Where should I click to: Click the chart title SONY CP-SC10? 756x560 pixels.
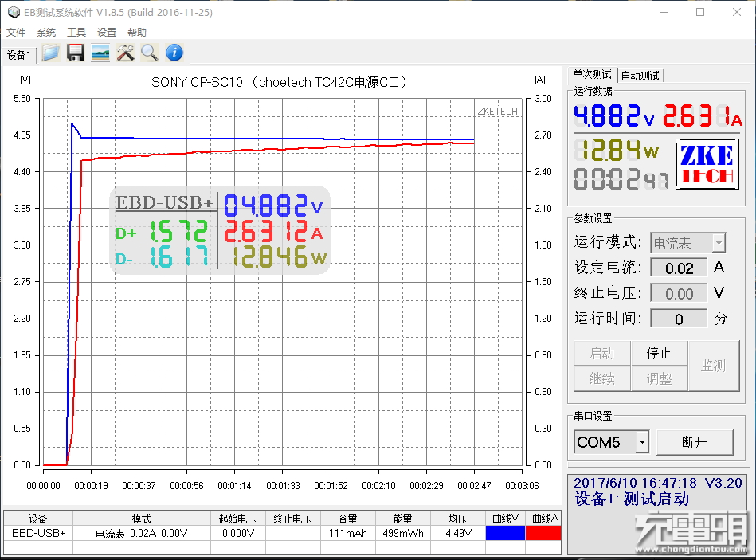(279, 82)
